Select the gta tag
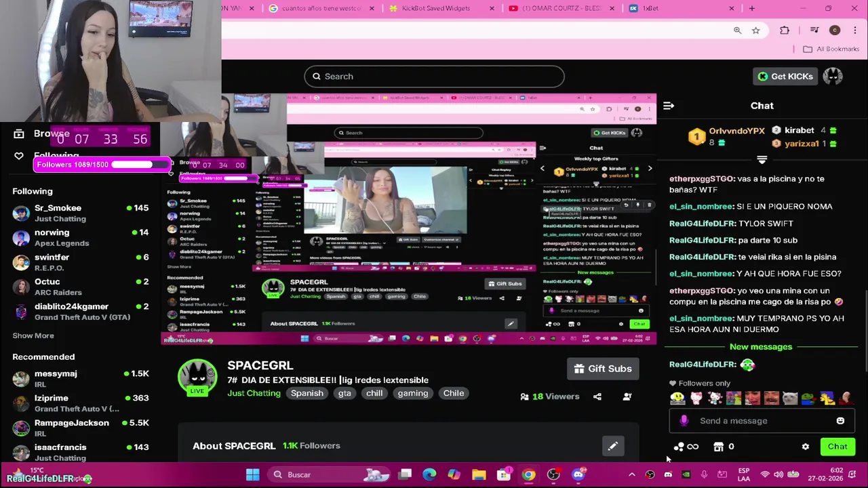This screenshot has width=868, height=488. point(344,394)
